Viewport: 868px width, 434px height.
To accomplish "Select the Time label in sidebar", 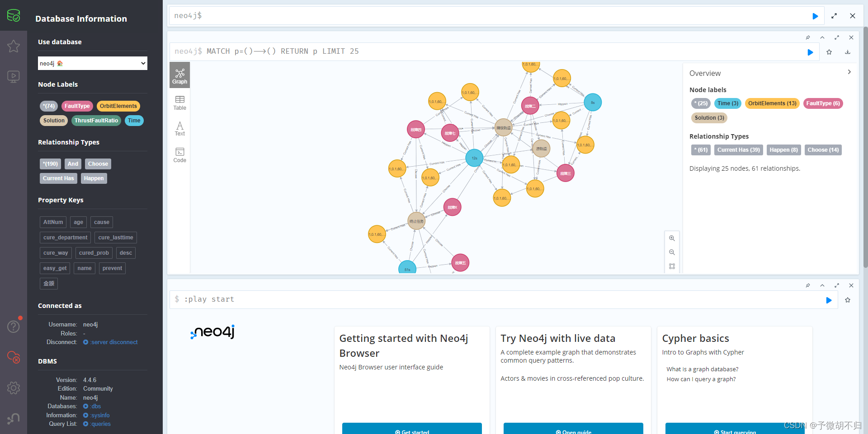I will tap(134, 121).
